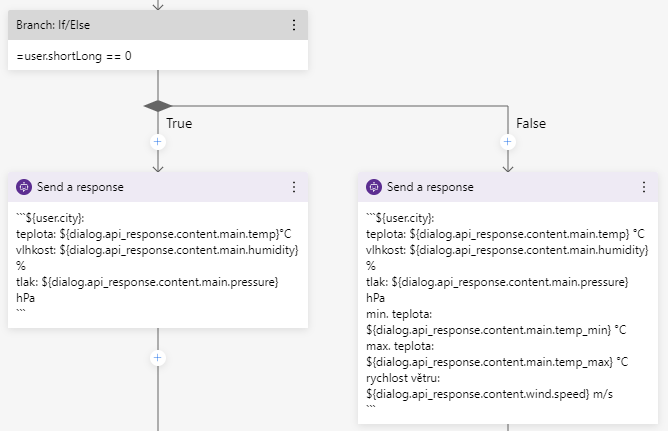Select the False branch label
The width and height of the screenshot is (668, 431).
click(532, 123)
